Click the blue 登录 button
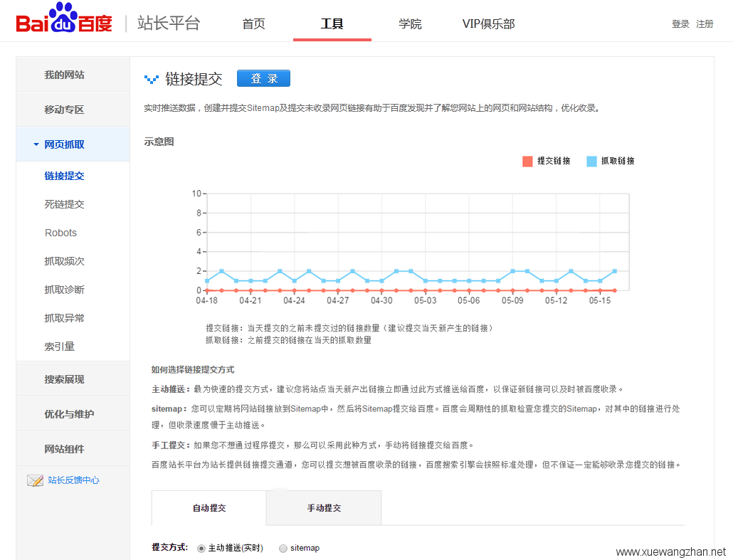 click(x=263, y=79)
